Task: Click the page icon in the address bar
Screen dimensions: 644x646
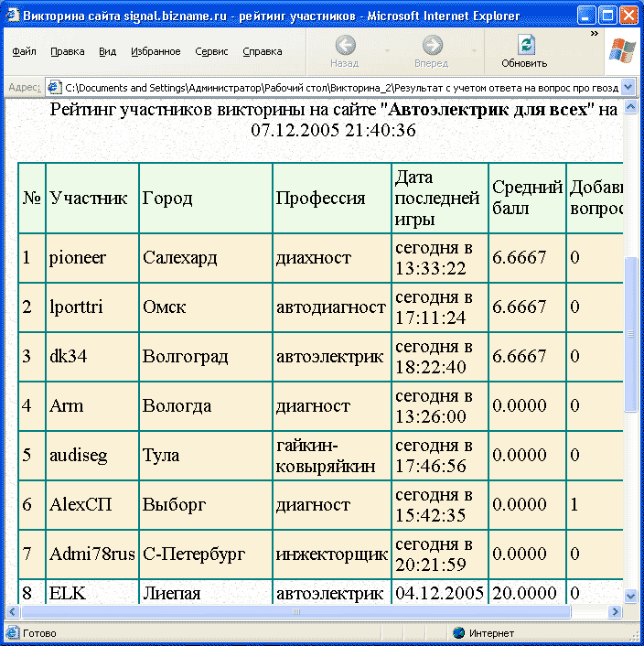Action: [54, 87]
